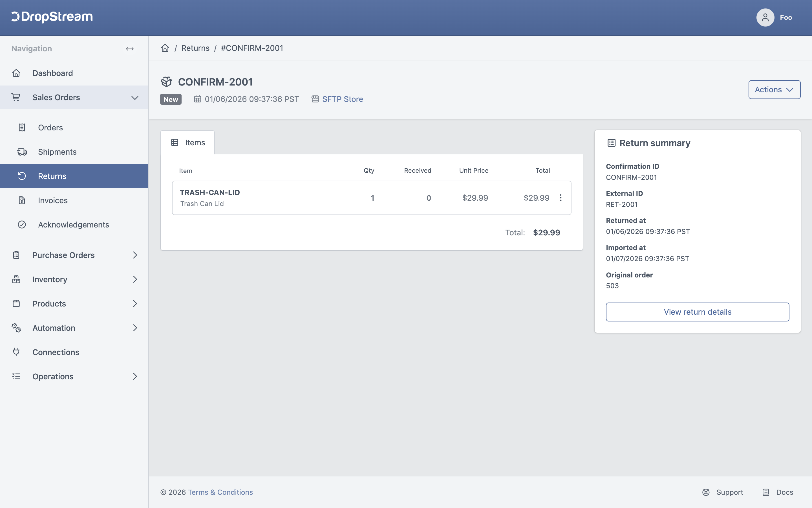The image size is (812, 508).
Task: Expand the Products chevron
Action: (135, 303)
